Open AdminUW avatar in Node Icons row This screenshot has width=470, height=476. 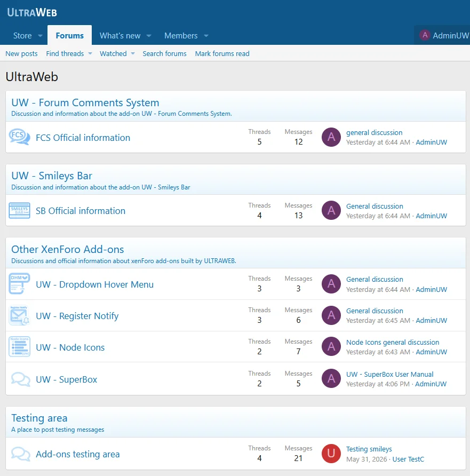click(x=331, y=347)
